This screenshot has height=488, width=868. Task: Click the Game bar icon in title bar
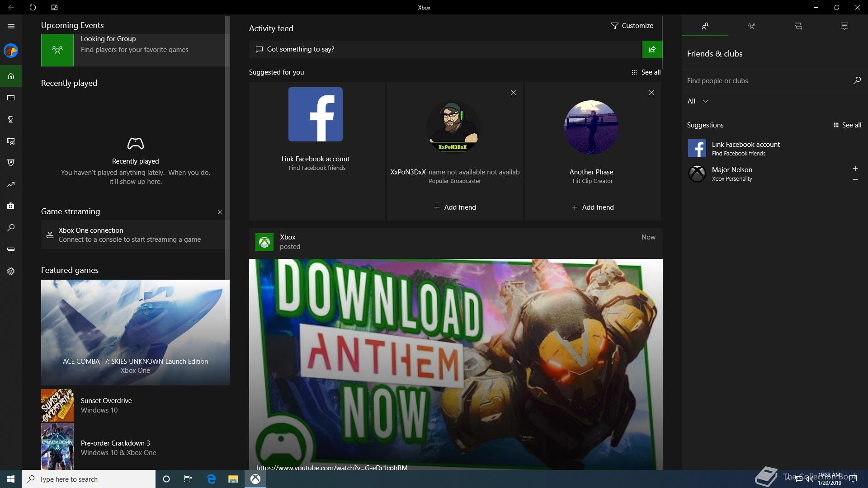pos(54,7)
